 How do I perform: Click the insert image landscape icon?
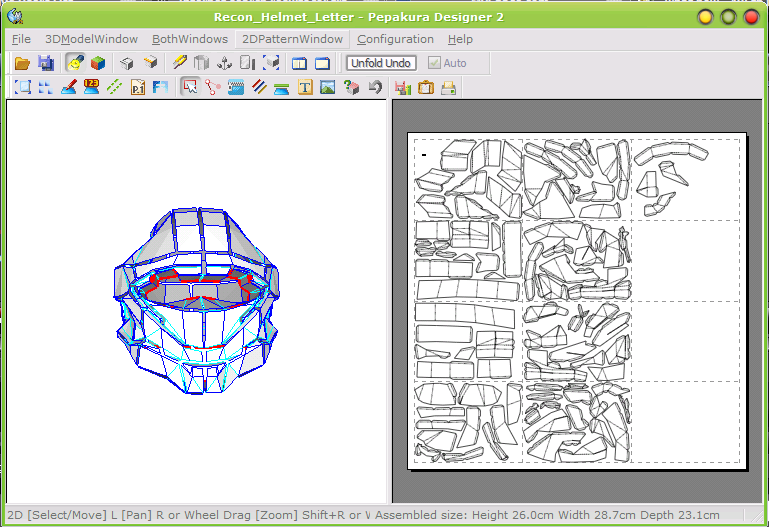[328, 87]
